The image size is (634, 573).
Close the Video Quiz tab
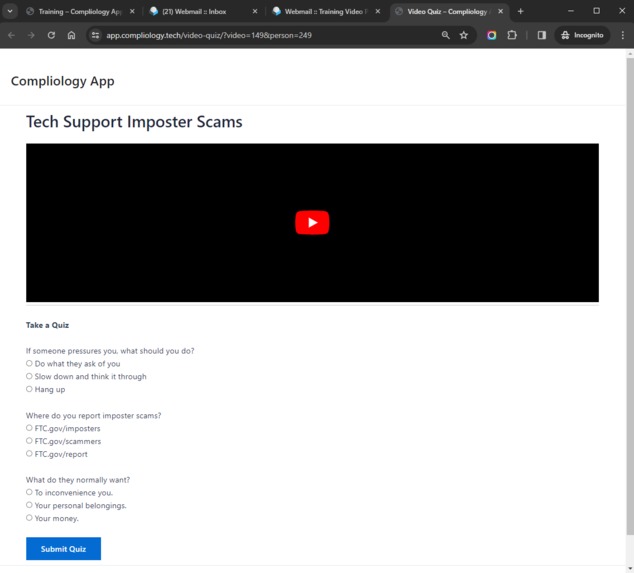(501, 11)
